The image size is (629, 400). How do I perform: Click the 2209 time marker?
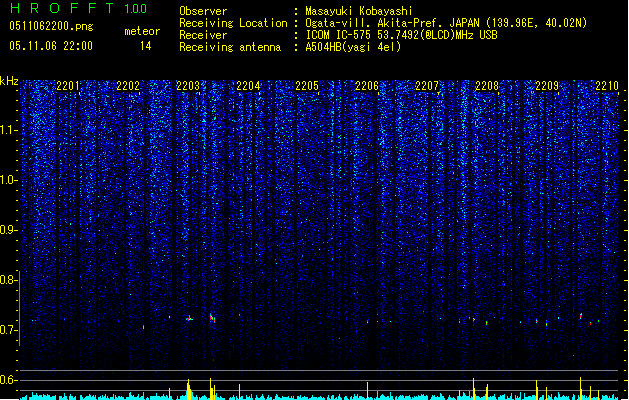click(547, 86)
